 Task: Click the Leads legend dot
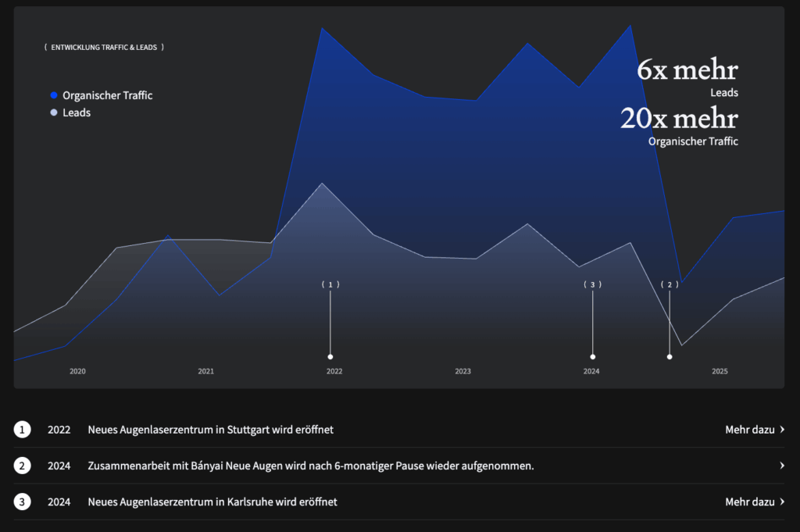tap(54, 112)
